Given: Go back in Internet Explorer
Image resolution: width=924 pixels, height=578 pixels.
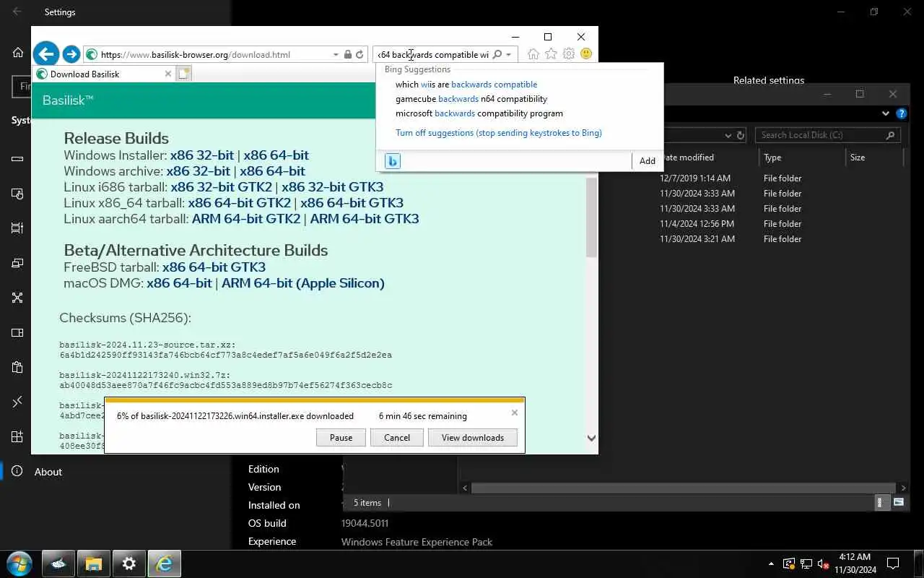Looking at the screenshot, I should (x=45, y=54).
